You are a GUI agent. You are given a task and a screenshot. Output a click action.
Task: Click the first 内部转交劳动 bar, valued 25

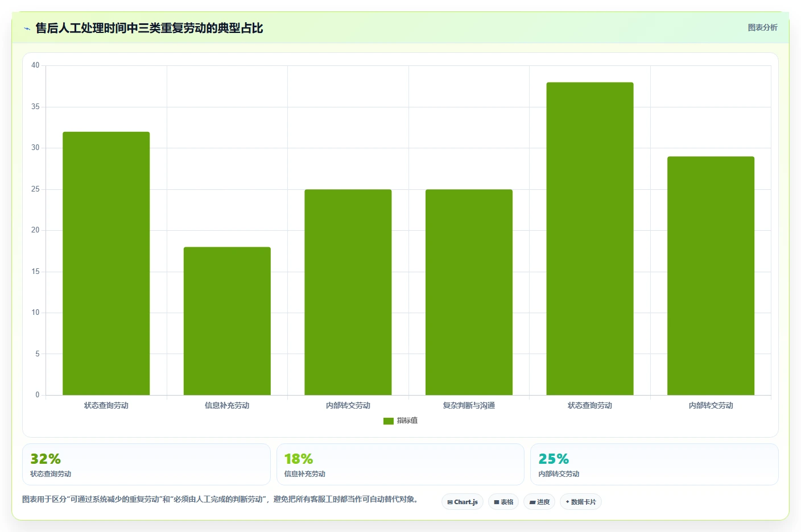click(348, 292)
